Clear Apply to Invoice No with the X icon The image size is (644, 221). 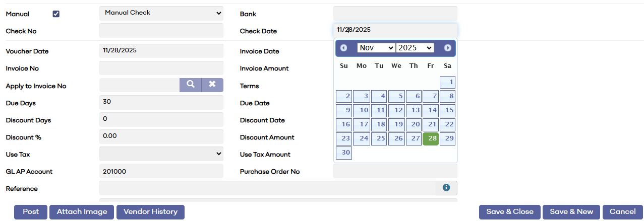click(x=212, y=85)
